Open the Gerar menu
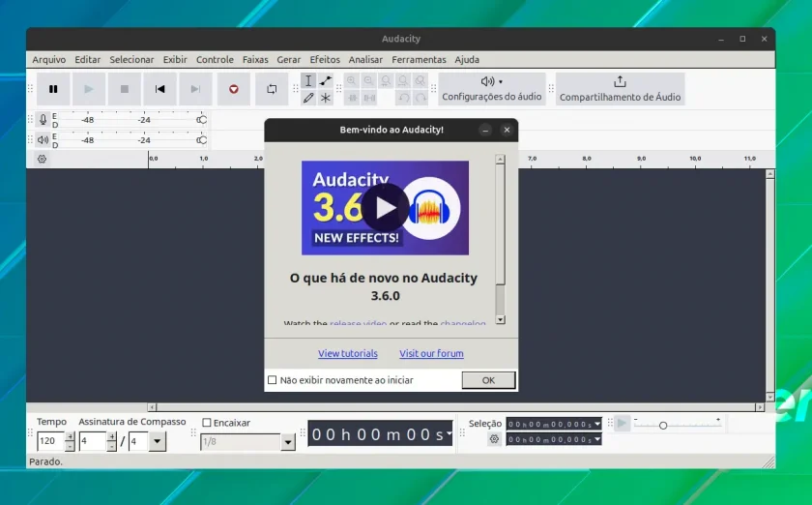This screenshot has height=505, width=812. click(288, 60)
